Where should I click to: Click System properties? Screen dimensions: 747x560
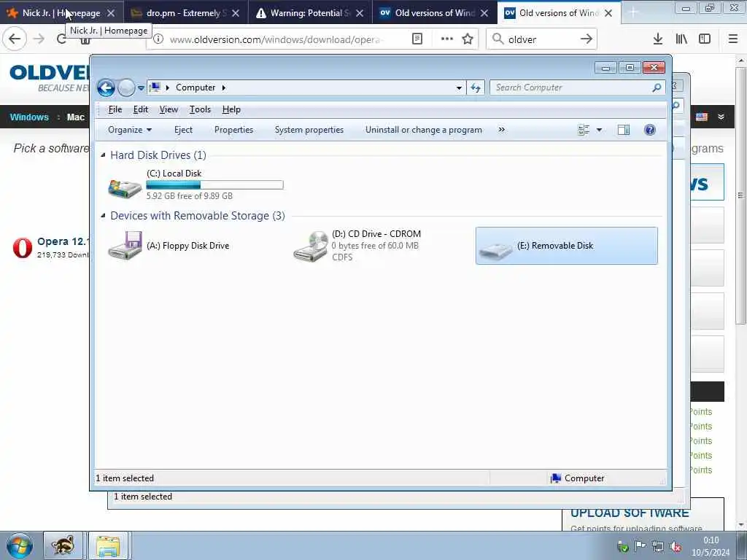pos(309,130)
